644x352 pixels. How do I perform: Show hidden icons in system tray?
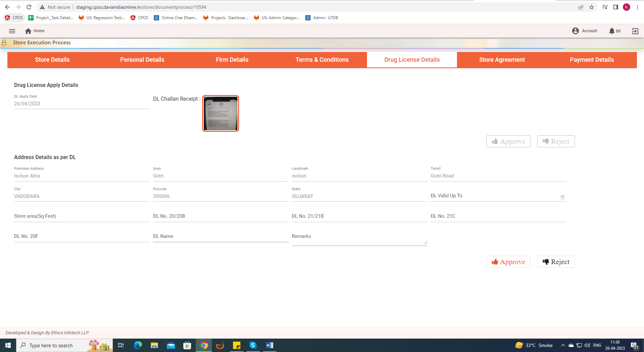563,345
